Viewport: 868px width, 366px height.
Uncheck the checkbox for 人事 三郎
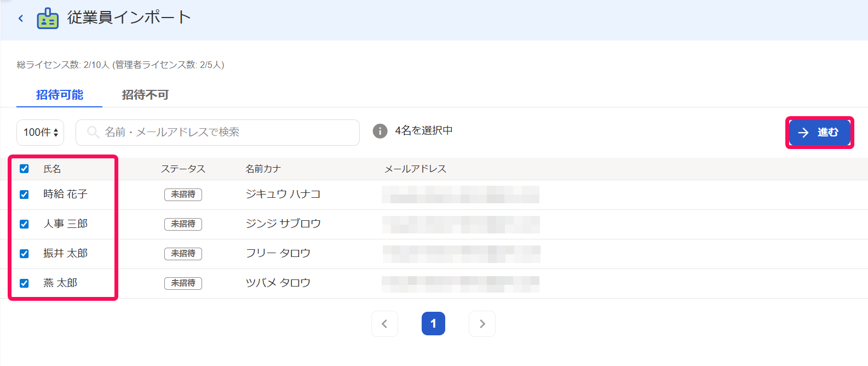pos(24,224)
